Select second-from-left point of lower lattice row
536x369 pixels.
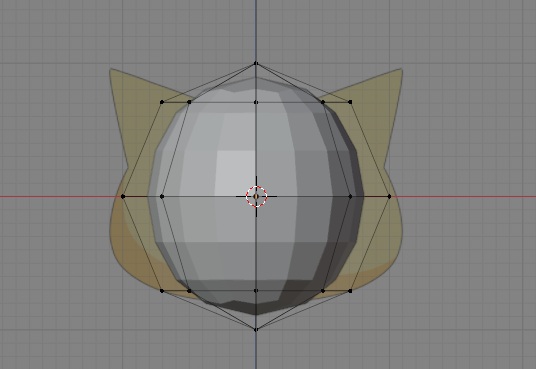(x=189, y=291)
